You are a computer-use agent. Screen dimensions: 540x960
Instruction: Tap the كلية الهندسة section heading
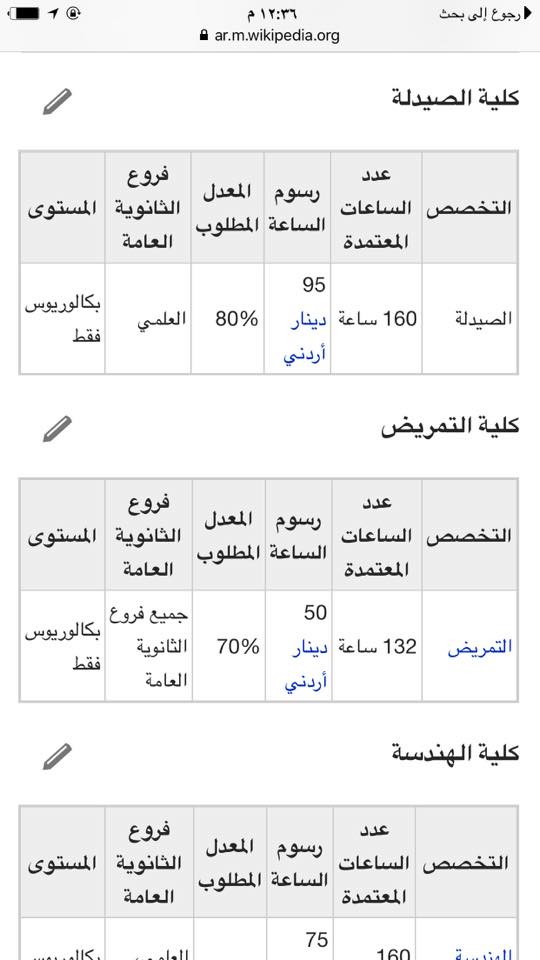[456, 753]
